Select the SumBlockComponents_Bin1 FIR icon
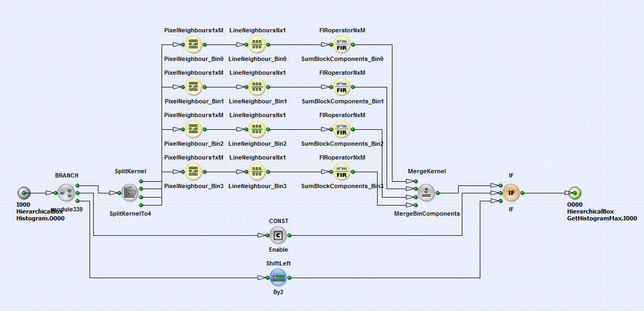 tap(342, 87)
